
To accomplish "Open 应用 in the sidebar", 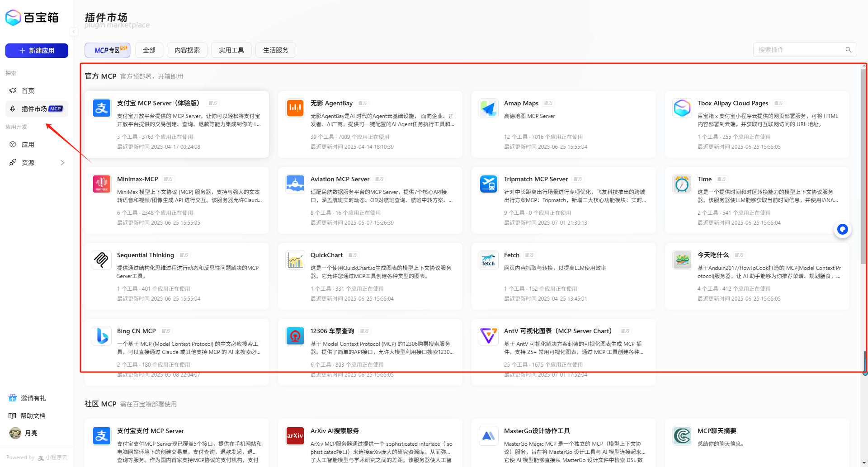I will (x=37, y=145).
